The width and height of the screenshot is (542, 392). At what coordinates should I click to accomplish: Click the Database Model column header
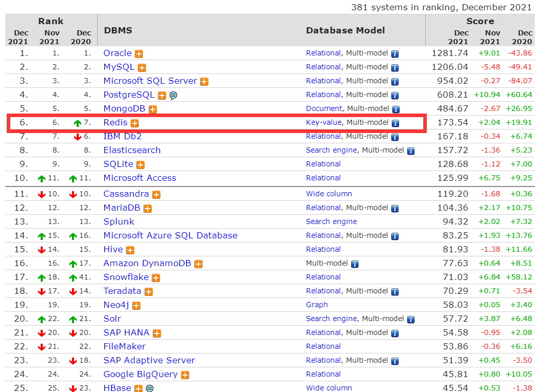pos(346,30)
